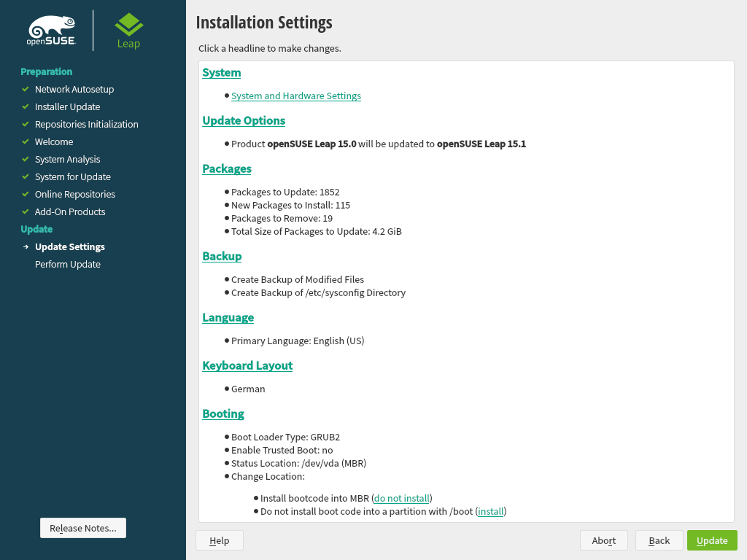Open the System headline
Image resolution: width=747 pixels, height=560 pixels.
coord(221,72)
